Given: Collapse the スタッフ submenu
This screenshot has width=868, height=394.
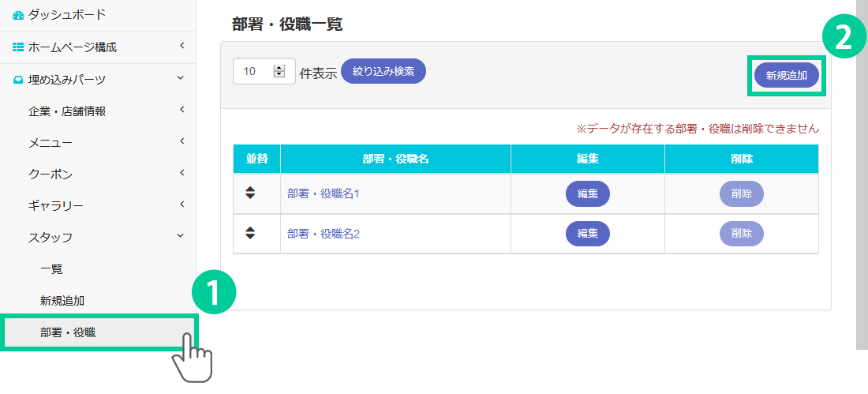Looking at the screenshot, I should [x=181, y=236].
